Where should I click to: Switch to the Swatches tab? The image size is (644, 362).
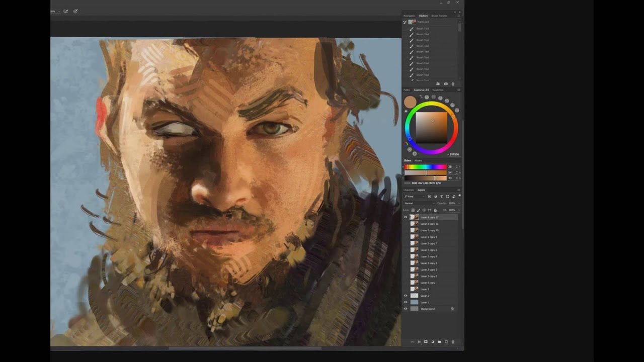click(x=438, y=90)
